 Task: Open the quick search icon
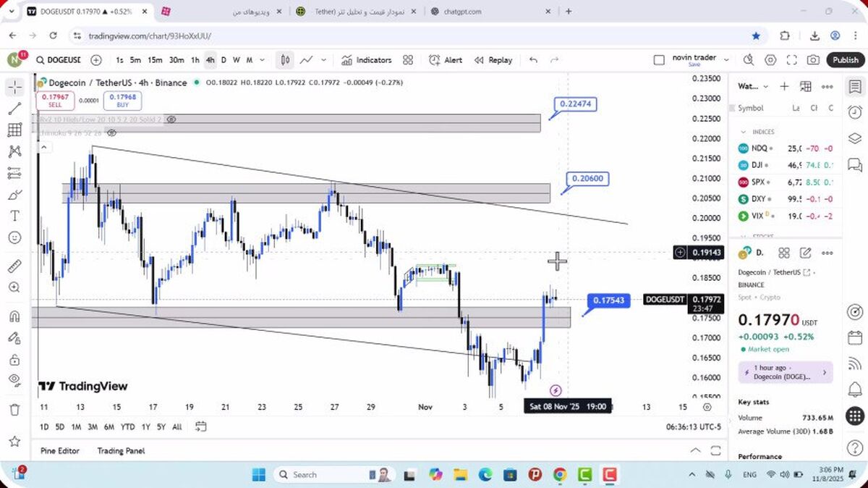749,60
